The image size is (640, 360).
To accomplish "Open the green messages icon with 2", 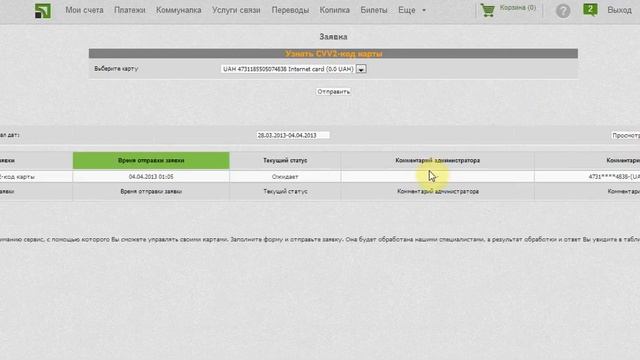I will point(590,9).
